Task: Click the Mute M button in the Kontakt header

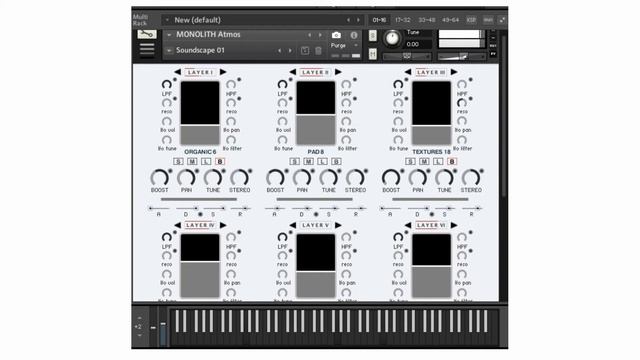Action: [x=372, y=53]
